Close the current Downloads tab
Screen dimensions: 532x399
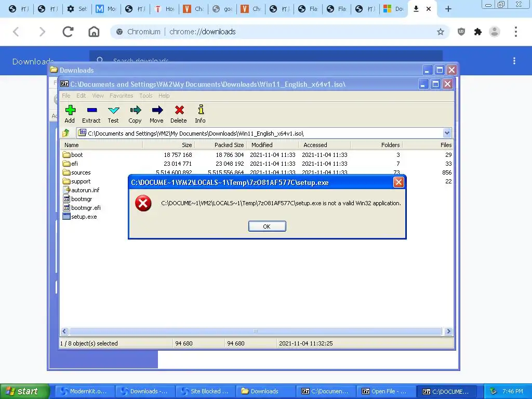[x=429, y=9]
